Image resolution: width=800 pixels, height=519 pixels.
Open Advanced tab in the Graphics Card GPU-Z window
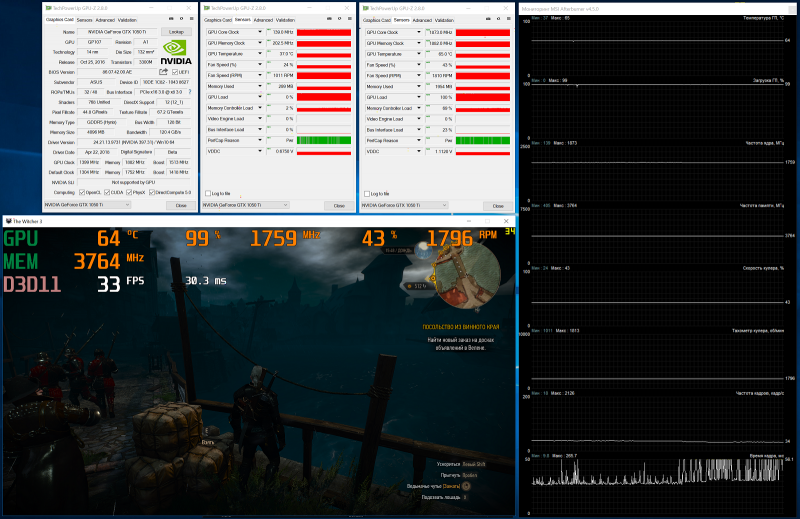point(105,20)
